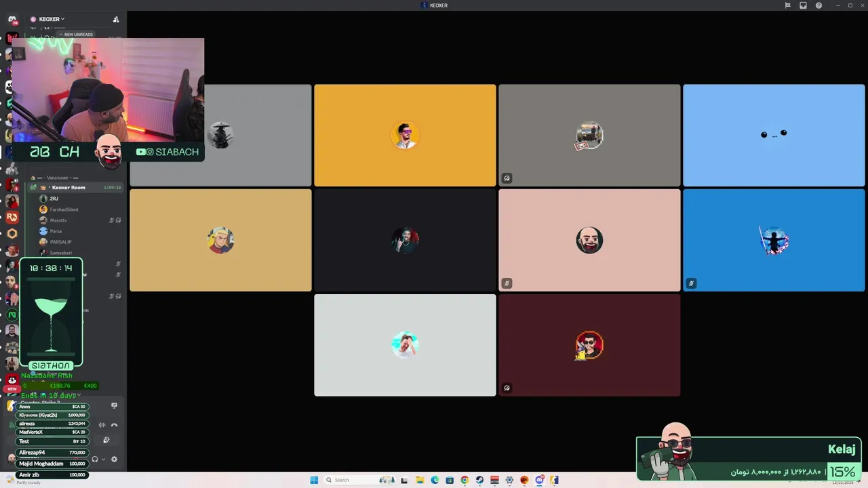Open Discord user settings gear
Viewport: 868px width, 488px height.
pyautogui.click(x=114, y=459)
